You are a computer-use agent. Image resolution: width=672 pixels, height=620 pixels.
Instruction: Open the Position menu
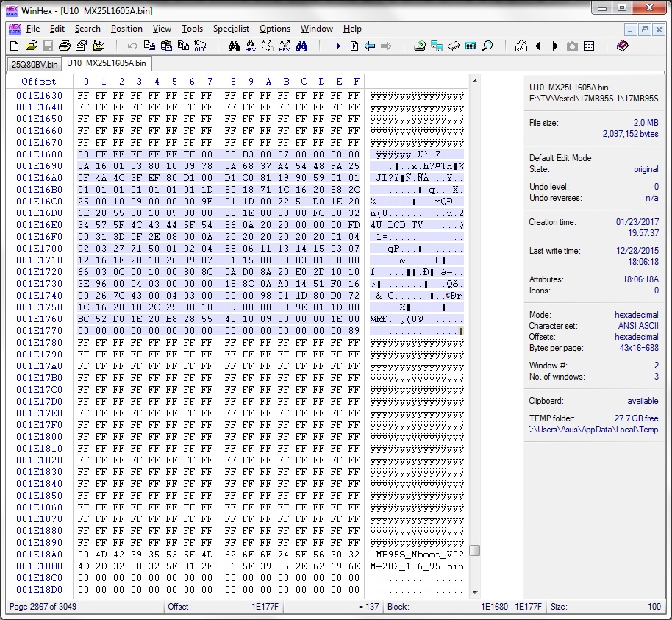click(126, 29)
